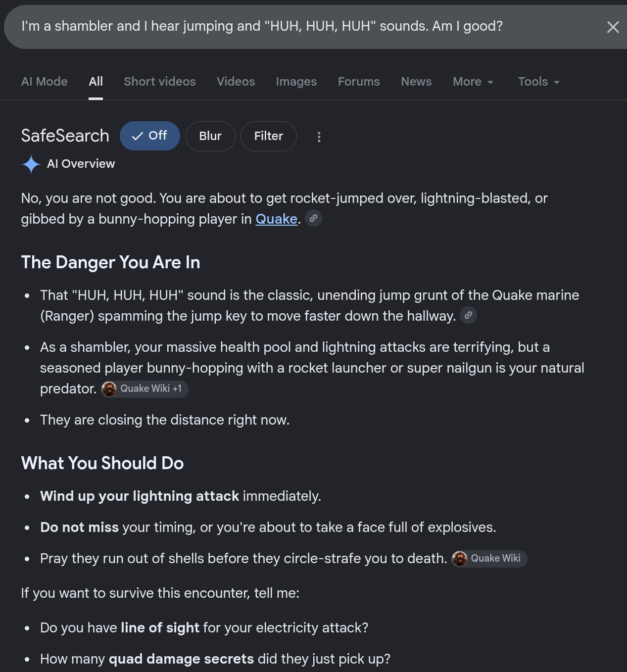Image resolution: width=627 pixels, height=672 pixels.
Task: Clear the search query with the X icon
Action: pyautogui.click(x=613, y=27)
